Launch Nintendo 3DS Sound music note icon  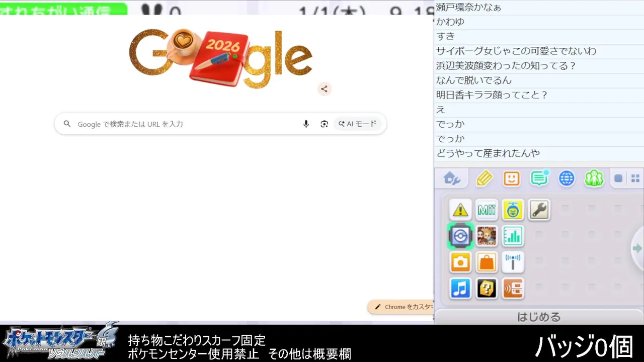click(x=460, y=289)
